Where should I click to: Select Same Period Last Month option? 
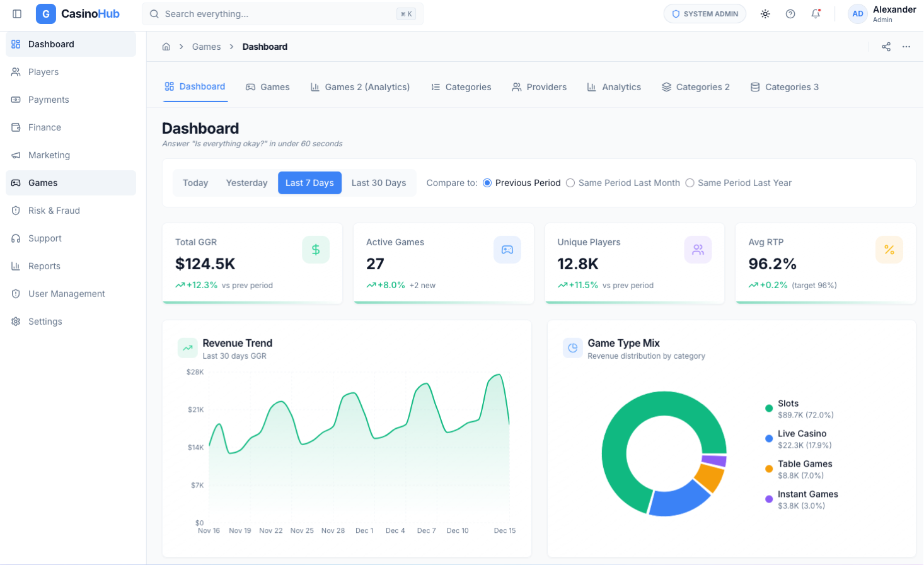coord(570,183)
